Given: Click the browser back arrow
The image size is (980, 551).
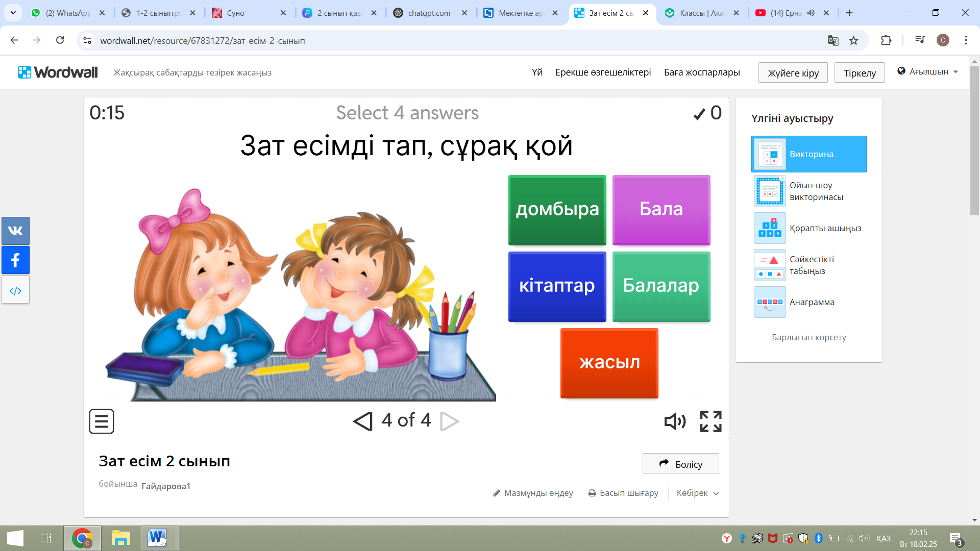Looking at the screenshot, I should click(14, 40).
